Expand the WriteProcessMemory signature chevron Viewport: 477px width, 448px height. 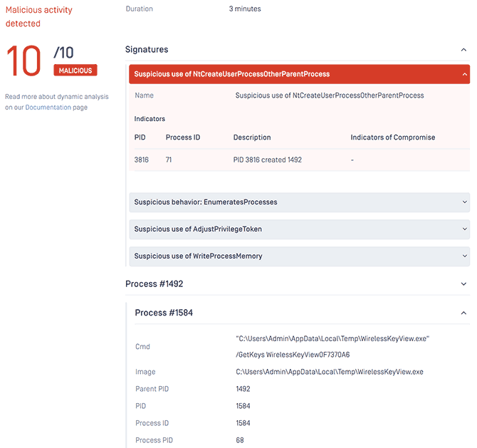click(464, 256)
